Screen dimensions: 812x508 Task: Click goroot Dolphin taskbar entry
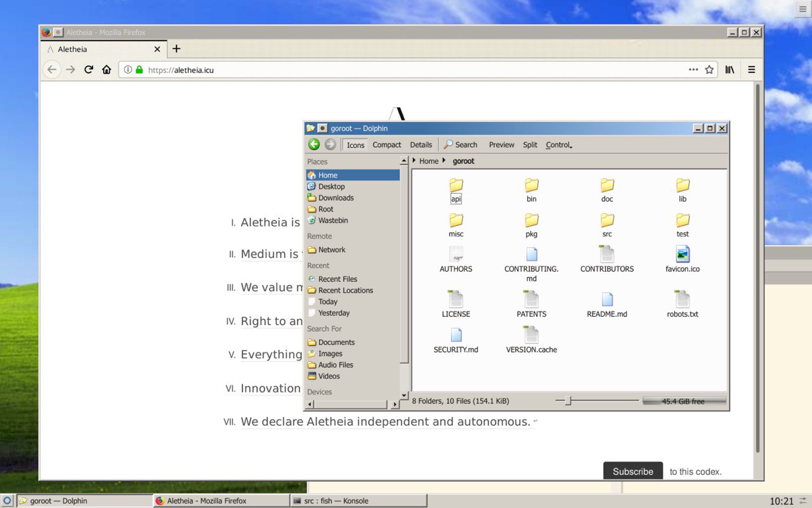[84, 500]
